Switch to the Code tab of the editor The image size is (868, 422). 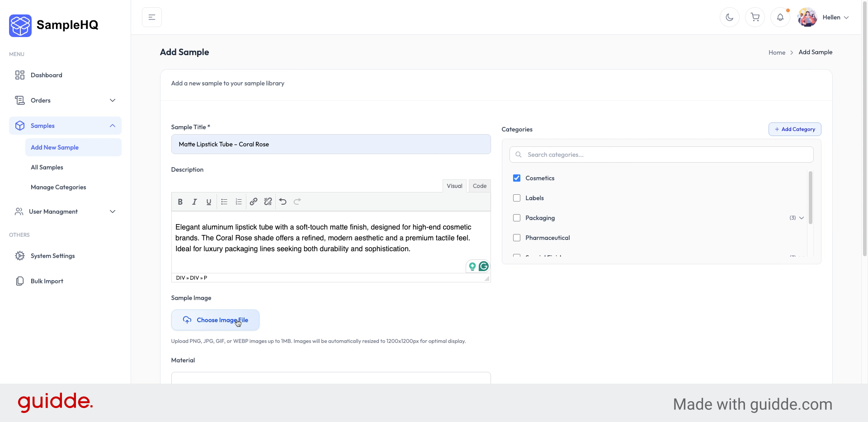tap(479, 186)
